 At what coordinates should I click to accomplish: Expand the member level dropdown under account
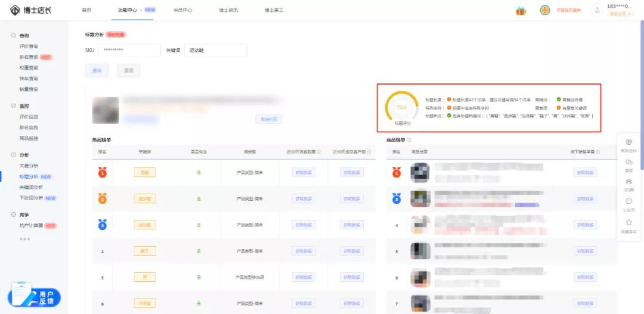pos(620,14)
